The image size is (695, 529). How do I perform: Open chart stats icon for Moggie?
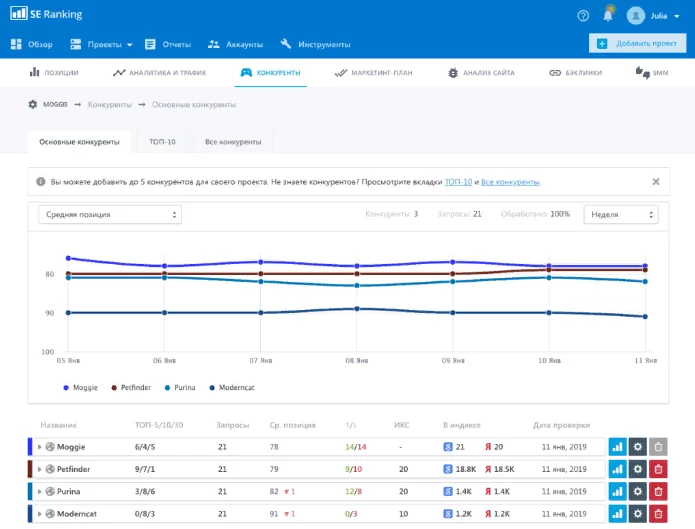point(617,447)
